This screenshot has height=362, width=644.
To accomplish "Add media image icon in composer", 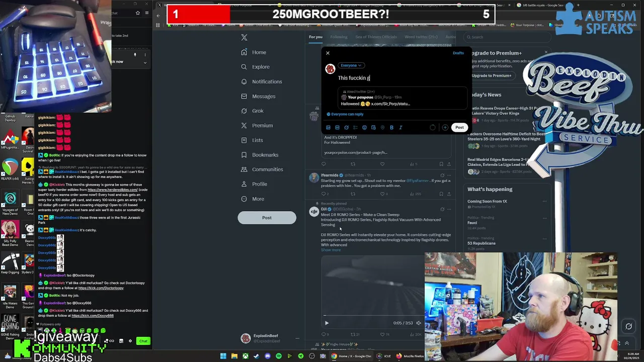I will [328, 128].
